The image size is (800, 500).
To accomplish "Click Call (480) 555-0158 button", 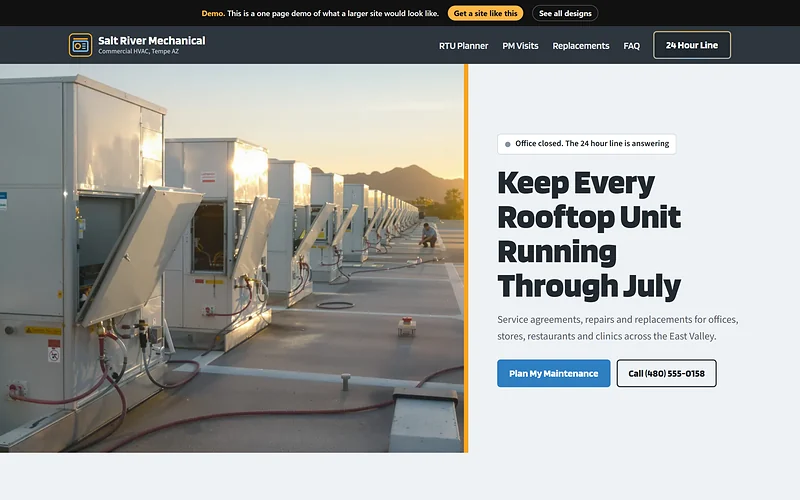I will pyautogui.click(x=666, y=373).
